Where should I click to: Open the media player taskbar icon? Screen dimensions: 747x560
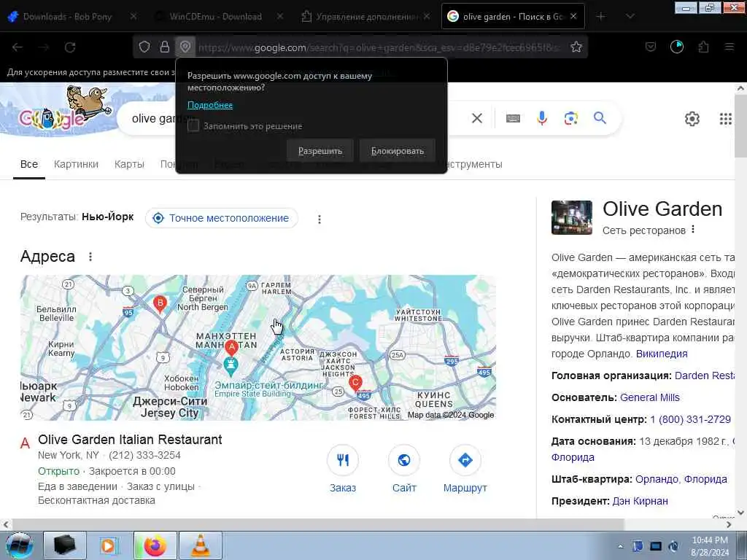[x=108, y=545]
